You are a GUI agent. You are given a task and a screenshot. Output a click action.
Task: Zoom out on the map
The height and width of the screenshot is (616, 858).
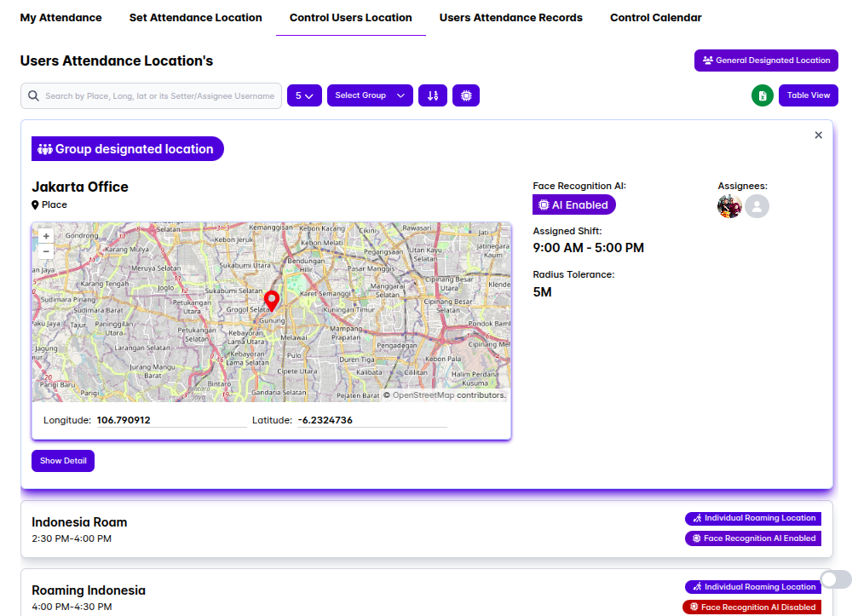(46, 251)
